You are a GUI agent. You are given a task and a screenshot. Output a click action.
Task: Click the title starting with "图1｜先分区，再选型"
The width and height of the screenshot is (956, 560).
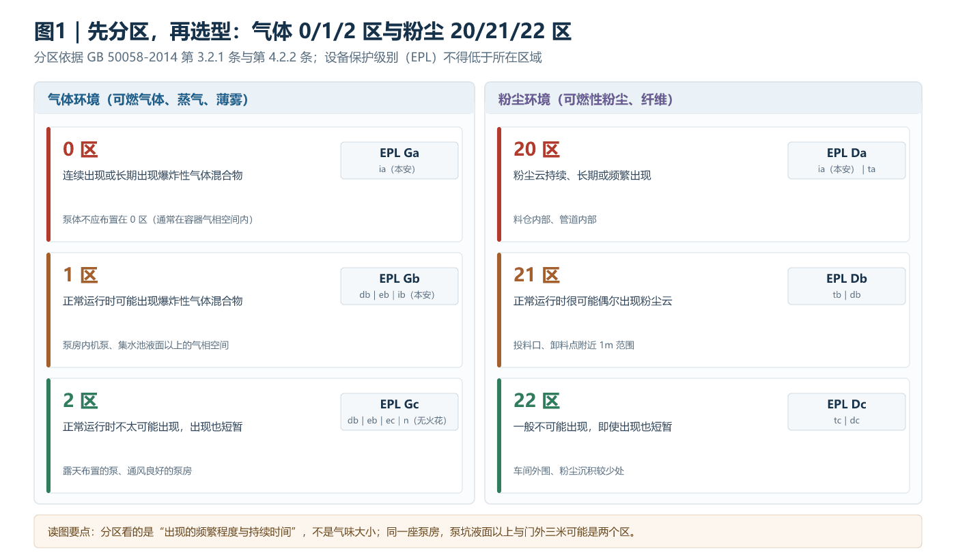pos(303,31)
